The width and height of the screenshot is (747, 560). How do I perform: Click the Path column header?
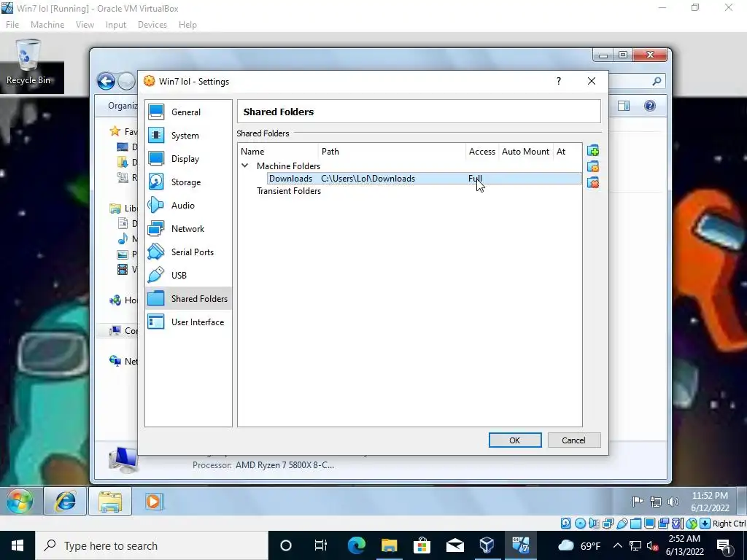(392, 152)
